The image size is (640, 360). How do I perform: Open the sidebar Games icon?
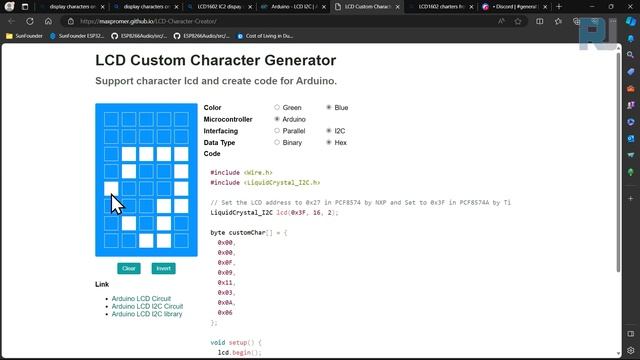coord(631,105)
